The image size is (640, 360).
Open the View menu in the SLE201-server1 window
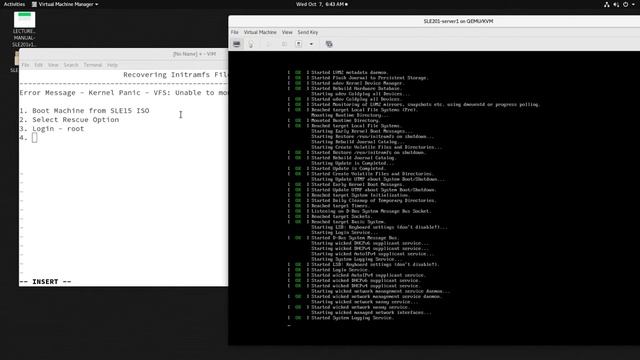point(287,32)
